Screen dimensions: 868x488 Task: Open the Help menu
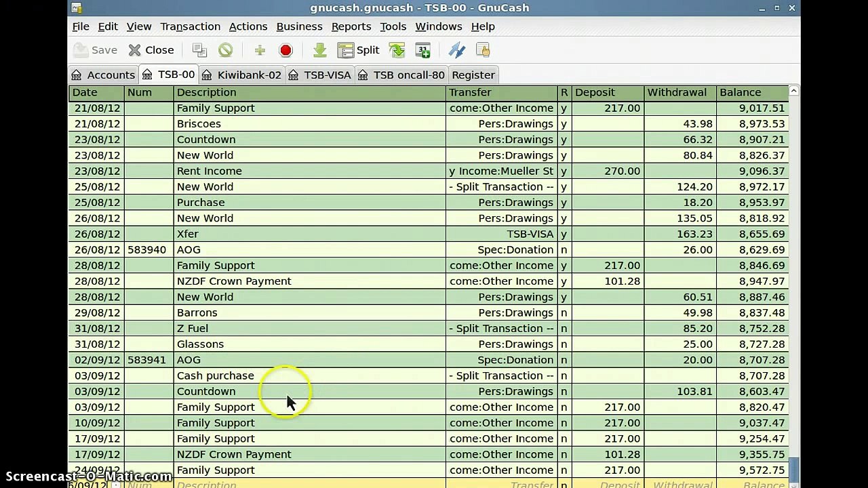[483, 26]
